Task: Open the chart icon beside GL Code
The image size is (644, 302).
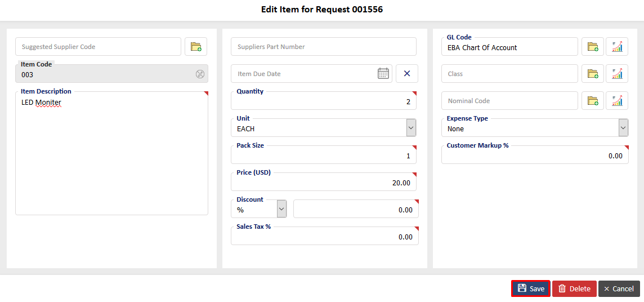Action: [x=617, y=46]
